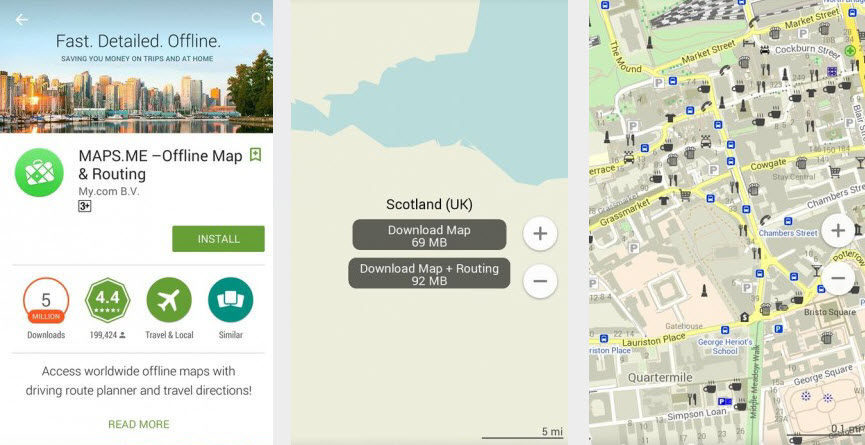Zoom in on the Edinburgh street map

click(x=838, y=230)
